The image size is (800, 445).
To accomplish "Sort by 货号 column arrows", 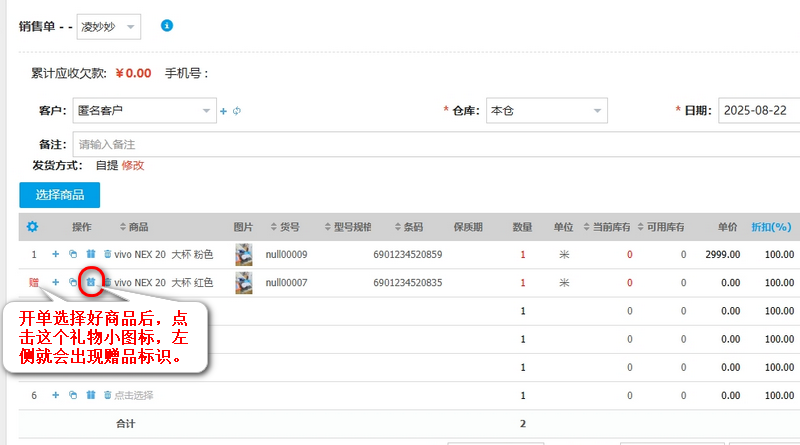I will pos(273,227).
